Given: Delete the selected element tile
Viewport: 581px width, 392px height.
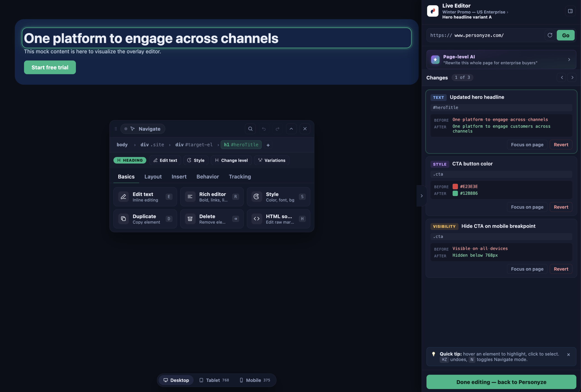Looking at the screenshot, I should pos(212,219).
